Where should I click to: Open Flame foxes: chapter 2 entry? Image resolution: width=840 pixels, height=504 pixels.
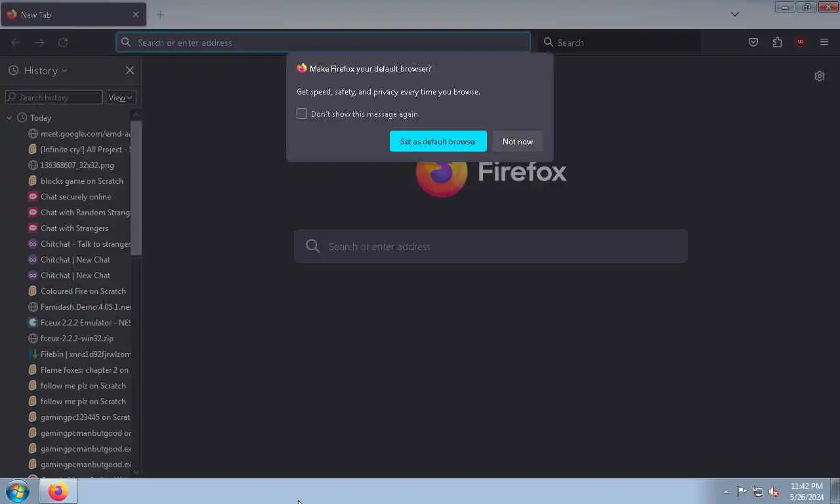79,369
